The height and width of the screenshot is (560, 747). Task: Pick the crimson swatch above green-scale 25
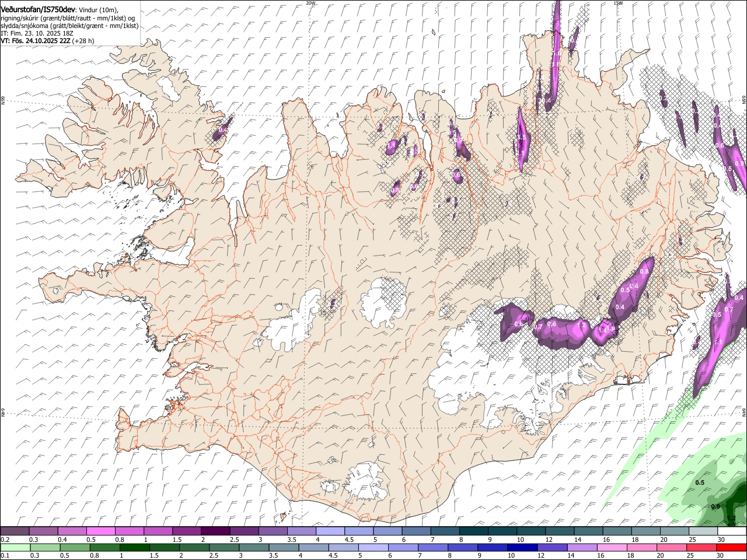click(702, 548)
